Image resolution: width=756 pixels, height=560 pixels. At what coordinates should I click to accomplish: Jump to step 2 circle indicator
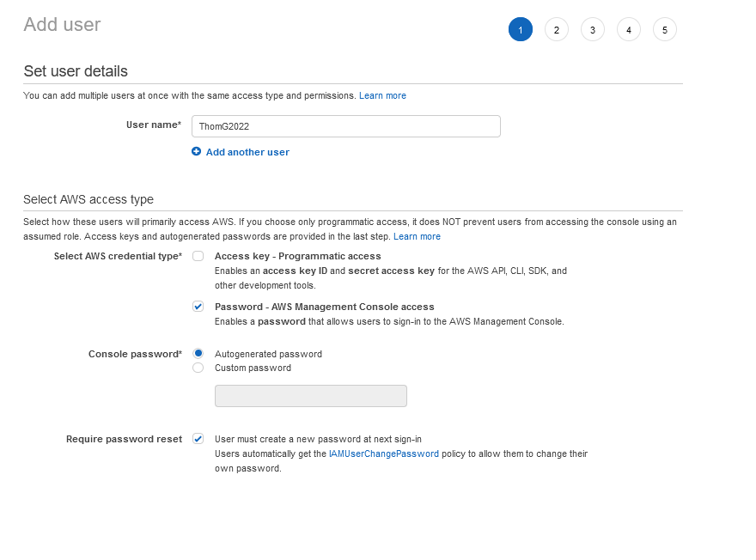pyautogui.click(x=556, y=30)
